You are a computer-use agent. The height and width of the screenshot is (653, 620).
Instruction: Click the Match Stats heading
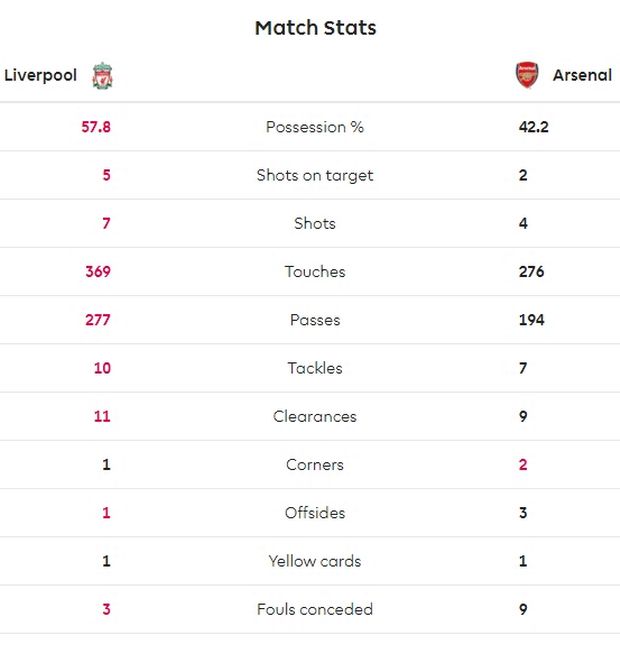[315, 28]
